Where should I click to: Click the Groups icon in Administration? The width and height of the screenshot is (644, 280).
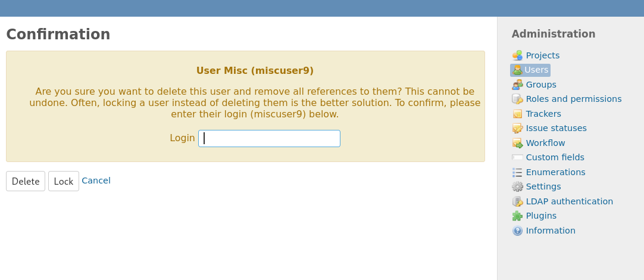pyautogui.click(x=517, y=85)
